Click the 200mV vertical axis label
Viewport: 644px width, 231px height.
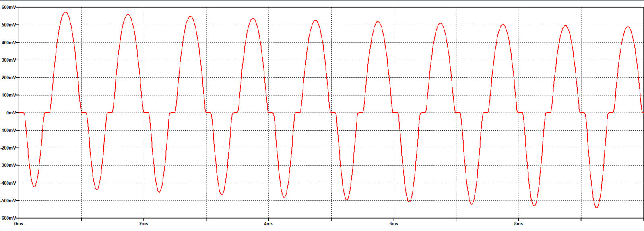[8, 77]
